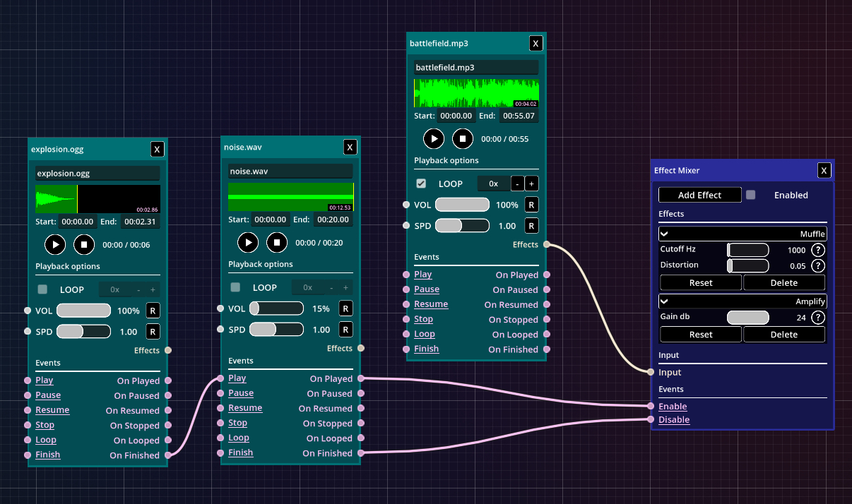Click the Disable event in Effect Mixer
852x504 pixels.
coord(674,419)
